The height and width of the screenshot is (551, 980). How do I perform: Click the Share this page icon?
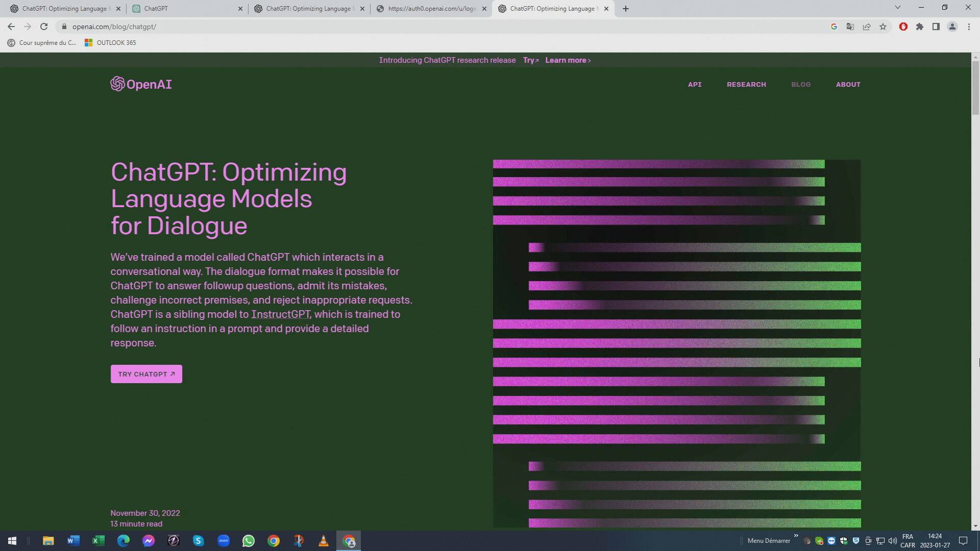867,27
